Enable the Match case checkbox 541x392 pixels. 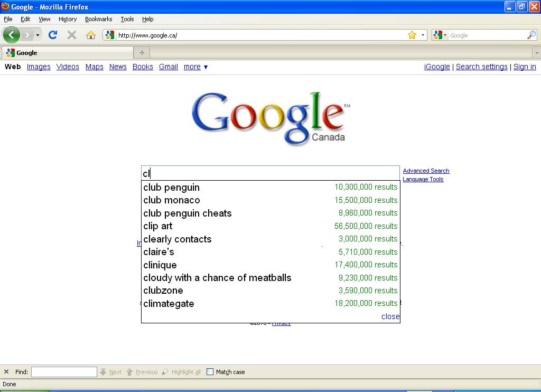(210, 372)
